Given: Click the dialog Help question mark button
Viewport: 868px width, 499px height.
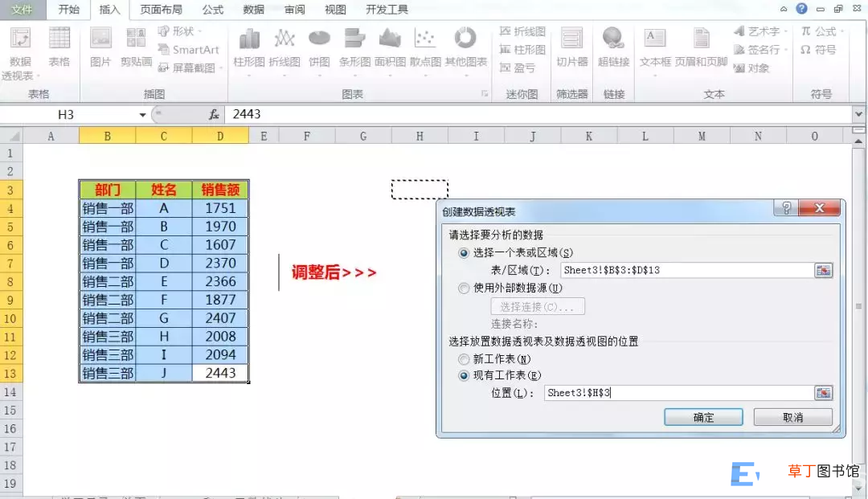Looking at the screenshot, I should (x=787, y=208).
